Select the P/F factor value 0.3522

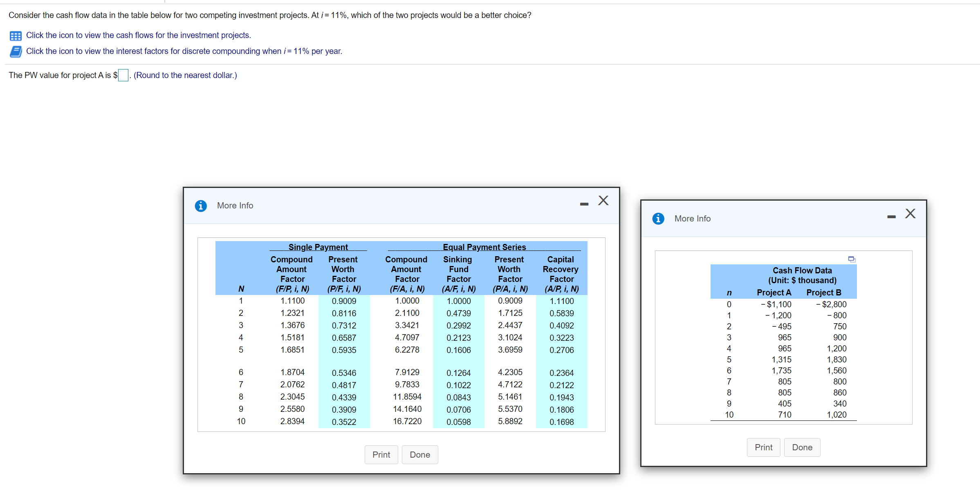[344, 422]
